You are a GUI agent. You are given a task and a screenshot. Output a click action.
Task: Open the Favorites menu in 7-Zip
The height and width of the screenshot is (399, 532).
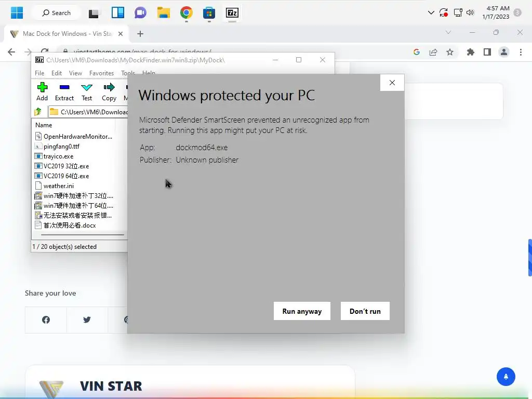[x=101, y=73]
